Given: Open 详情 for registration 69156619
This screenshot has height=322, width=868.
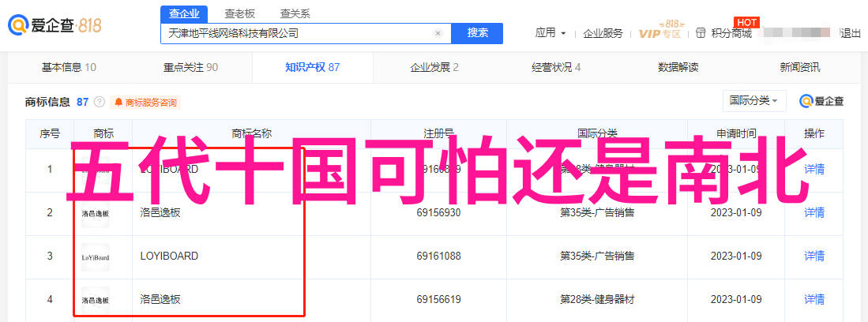Looking at the screenshot, I should [x=814, y=300].
